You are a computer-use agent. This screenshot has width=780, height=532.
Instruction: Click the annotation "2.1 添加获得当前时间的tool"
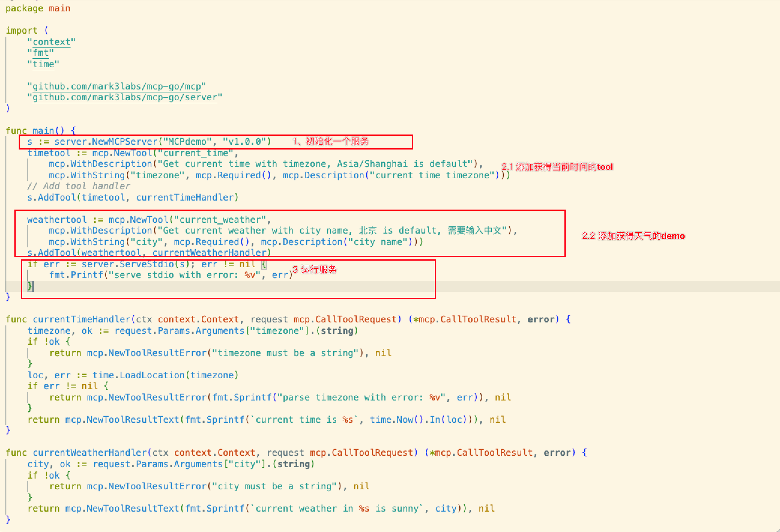(x=557, y=167)
